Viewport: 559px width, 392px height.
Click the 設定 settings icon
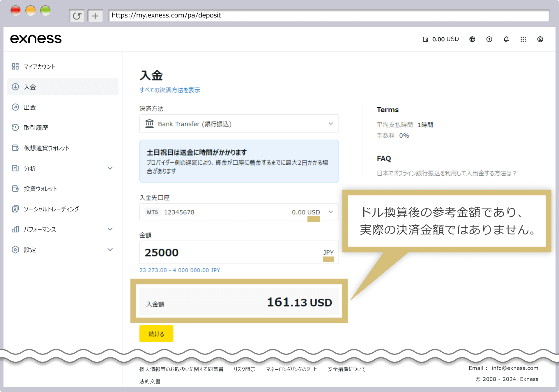point(15,250)
